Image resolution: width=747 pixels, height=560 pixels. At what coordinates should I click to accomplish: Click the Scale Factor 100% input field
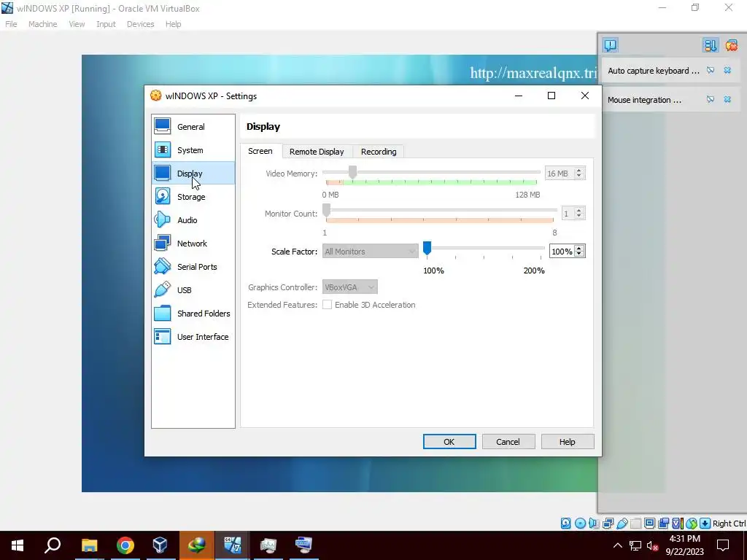click(x=562, y=252)
